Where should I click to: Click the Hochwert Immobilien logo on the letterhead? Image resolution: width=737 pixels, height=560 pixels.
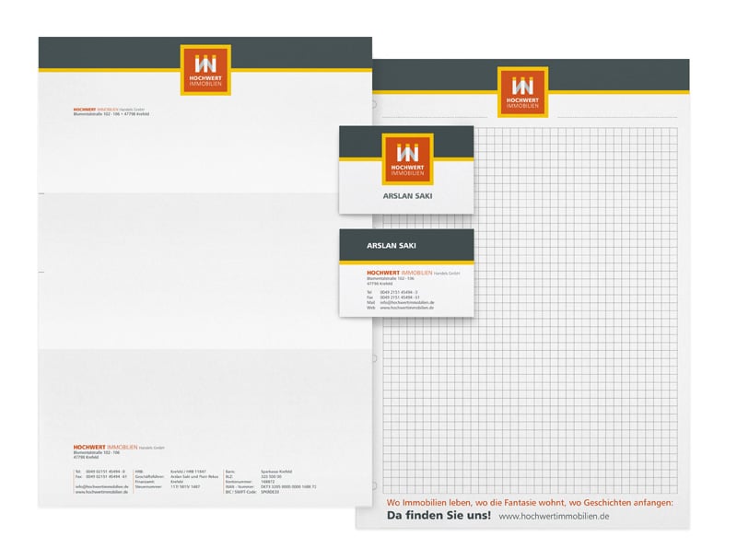tap(205, 70)
